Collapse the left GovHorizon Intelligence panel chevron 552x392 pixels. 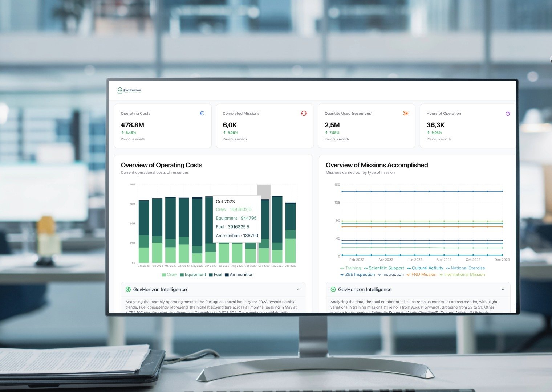[x=298, y=290]
